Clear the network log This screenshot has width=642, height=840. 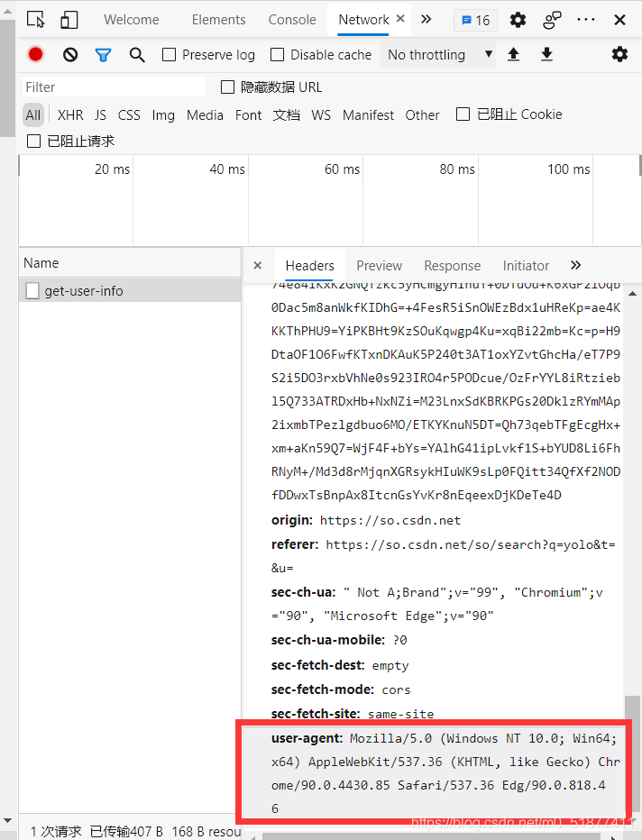[x=70, y=55]
